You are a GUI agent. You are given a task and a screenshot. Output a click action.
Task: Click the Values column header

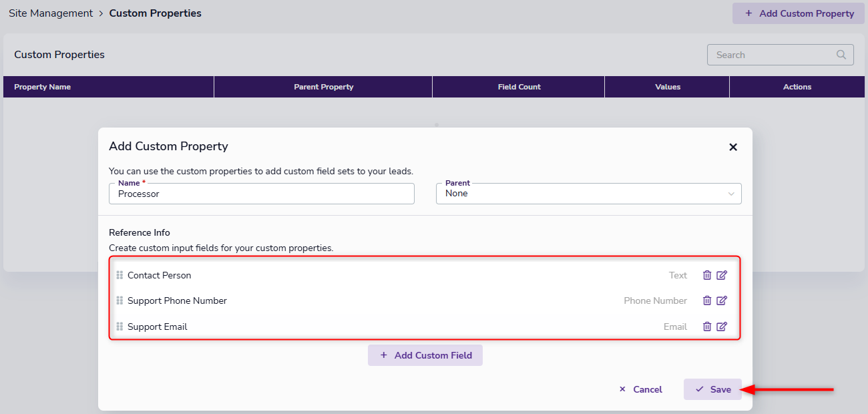667,87
